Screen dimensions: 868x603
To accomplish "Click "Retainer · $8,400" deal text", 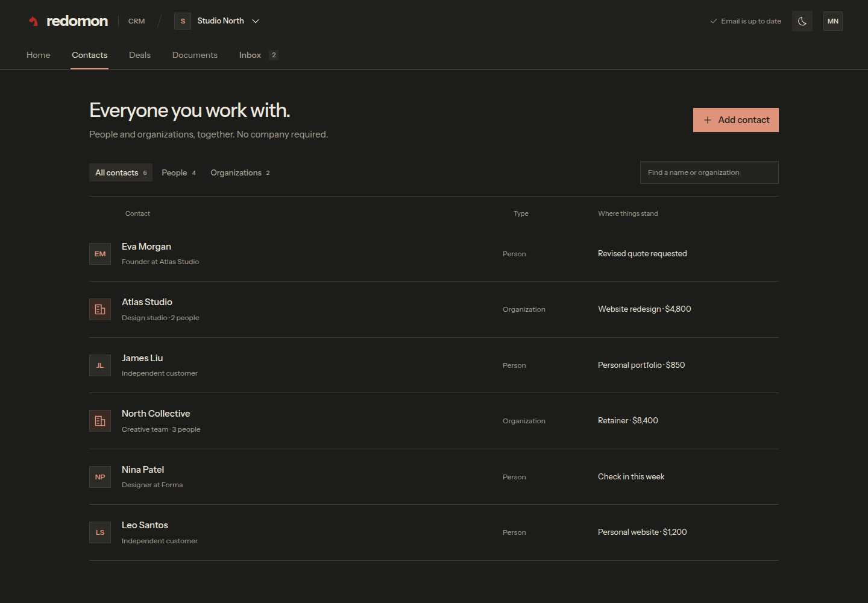I will coord(628,421).
